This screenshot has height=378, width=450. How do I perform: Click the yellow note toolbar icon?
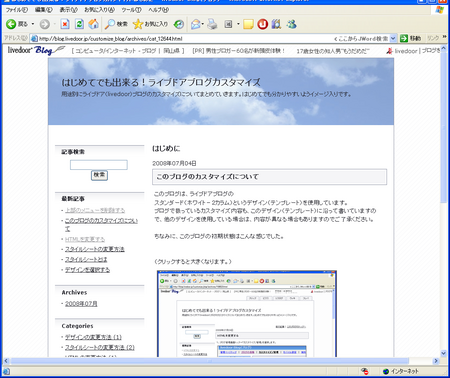[248, 24]
